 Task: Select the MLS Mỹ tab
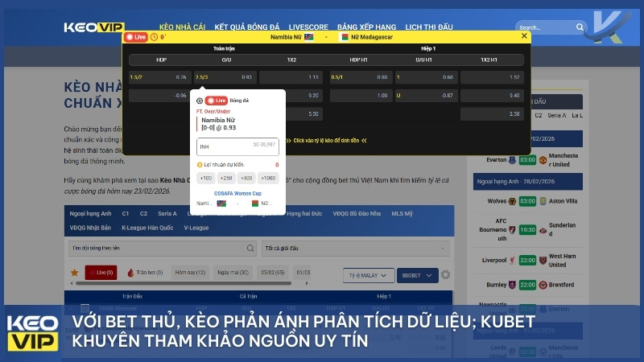coord(402,214)
